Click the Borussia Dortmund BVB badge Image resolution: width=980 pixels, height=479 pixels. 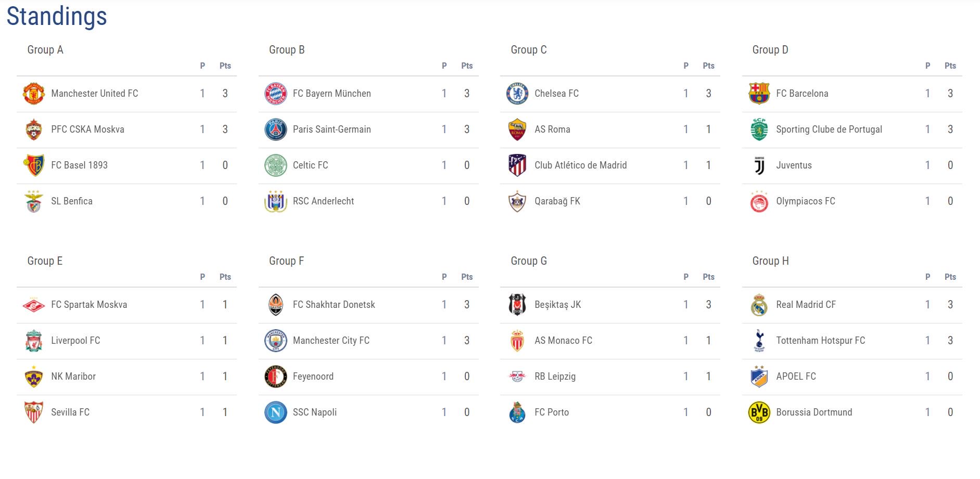point(759,412)
